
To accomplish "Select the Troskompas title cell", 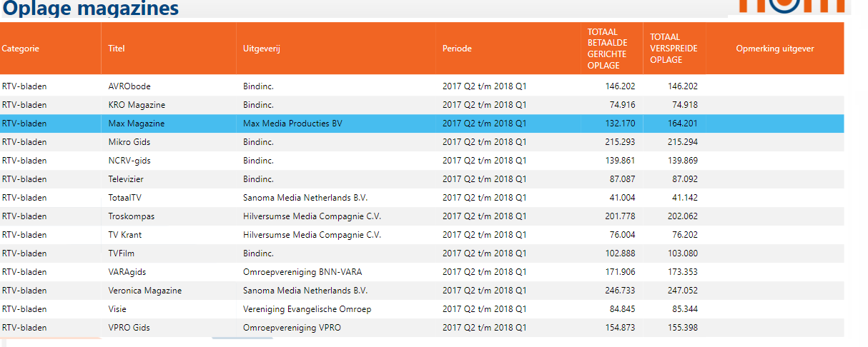I will tap(131, 216).
